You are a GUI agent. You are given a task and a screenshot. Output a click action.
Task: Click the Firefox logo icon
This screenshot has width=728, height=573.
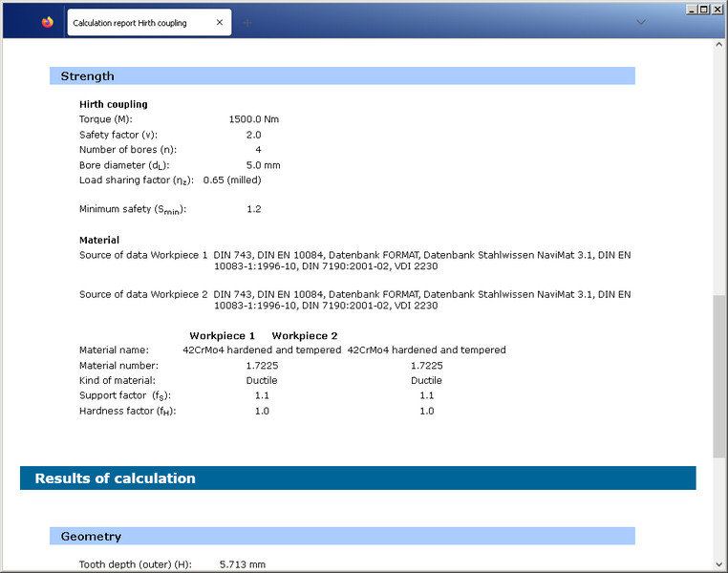pyautogui.click(x=48, y=22)
